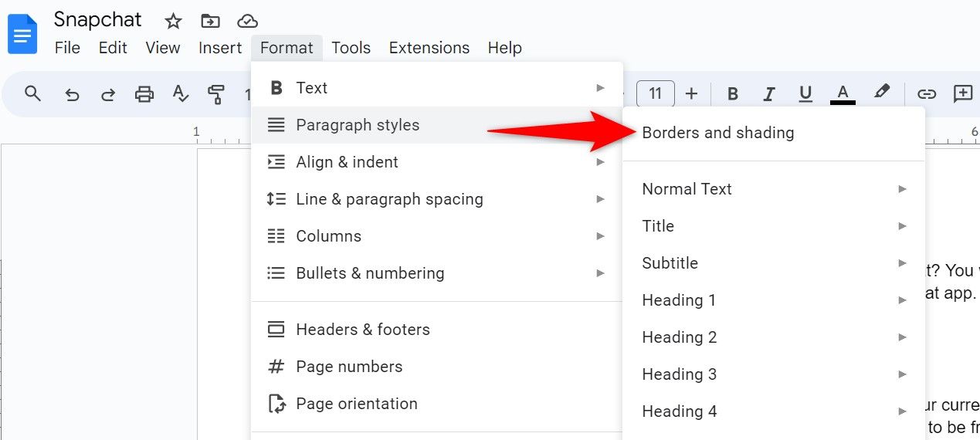Expand Normal Text style options
980x440 pixels.
(774, 189)
